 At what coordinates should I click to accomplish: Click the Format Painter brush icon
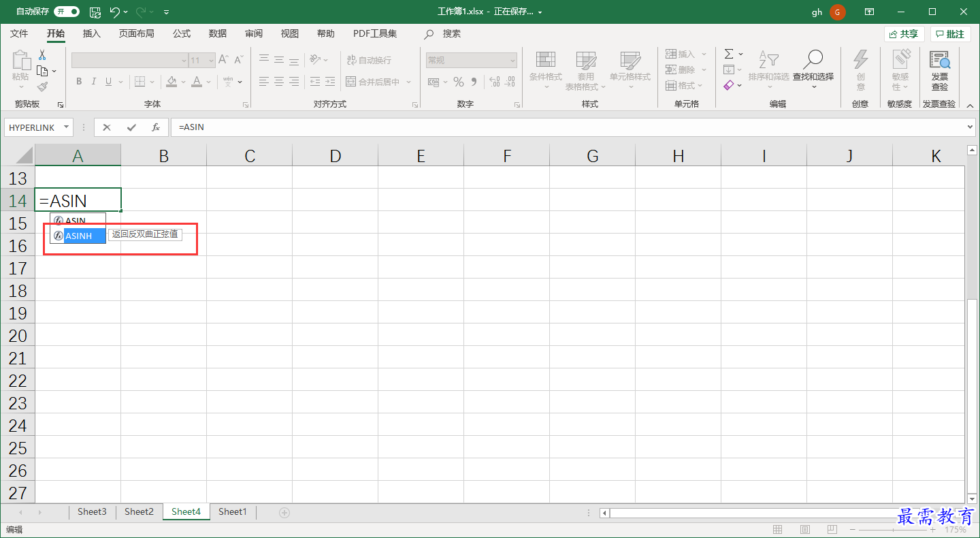point(42,86)
